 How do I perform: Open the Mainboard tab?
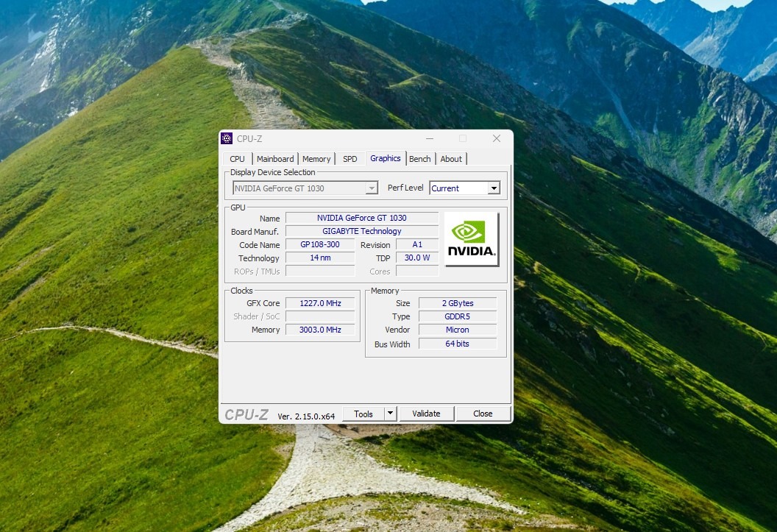point(275,159)
